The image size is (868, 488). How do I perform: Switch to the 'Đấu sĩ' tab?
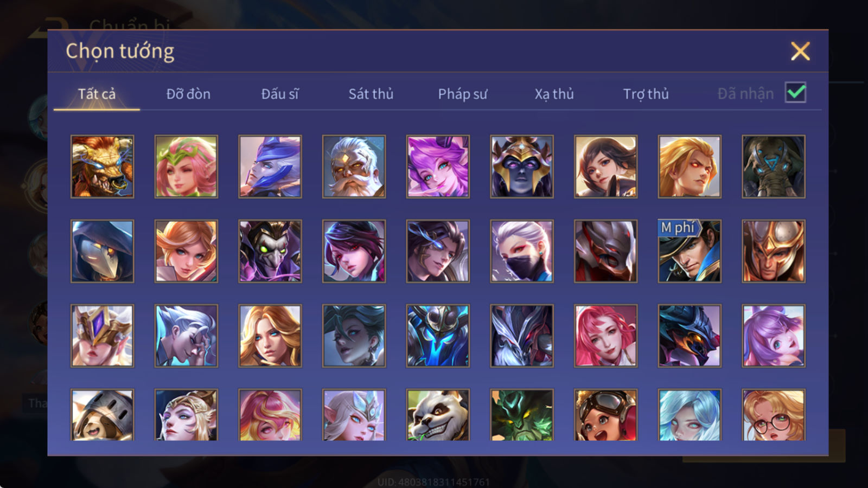pyautogui.click(x=279, y=94)
